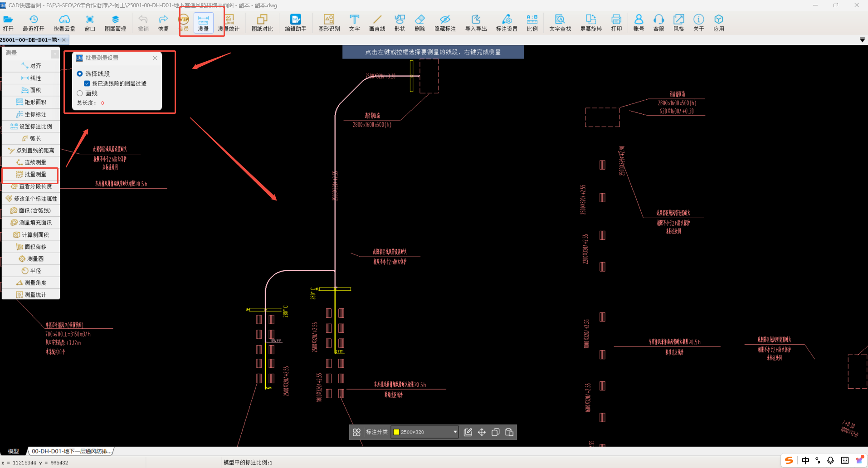Uncheck 按已选线段的图层过滤 checkbox

(x=87, y=83)
